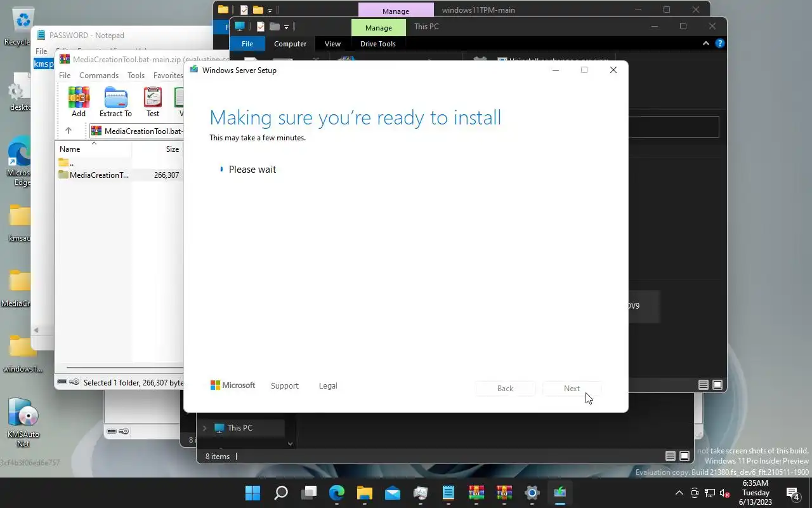The image size is (812, 508).
Task: Open Mail app from the taskbar
Action: [x=393, y=493]
